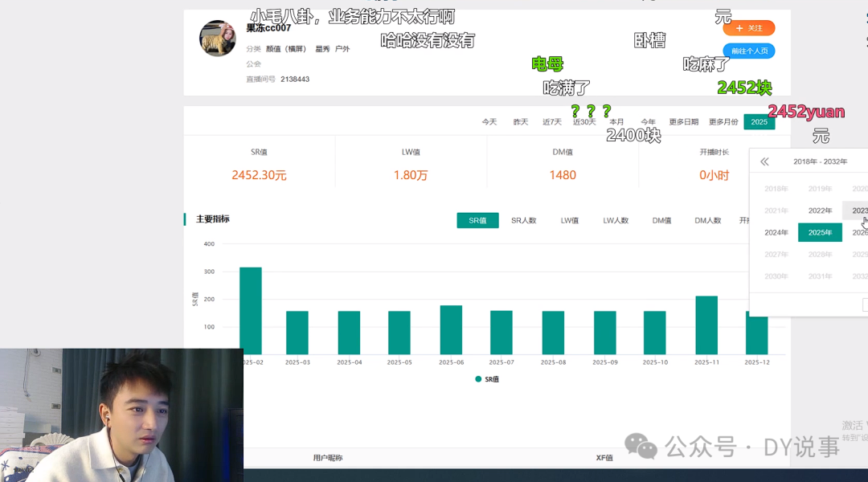Switch chart to DM值 metric tab

pyautogui.click(x=661, y=220)
